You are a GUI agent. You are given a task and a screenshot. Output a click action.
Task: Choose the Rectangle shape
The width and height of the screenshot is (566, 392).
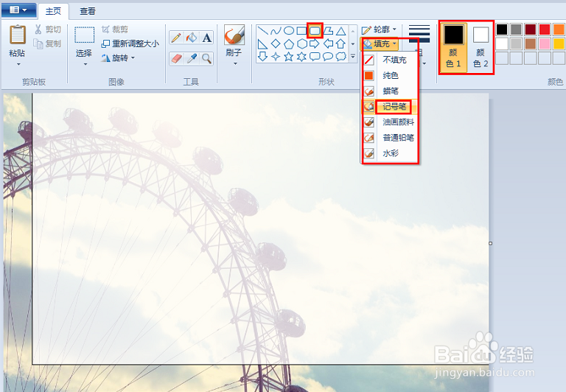click(301, 31)
